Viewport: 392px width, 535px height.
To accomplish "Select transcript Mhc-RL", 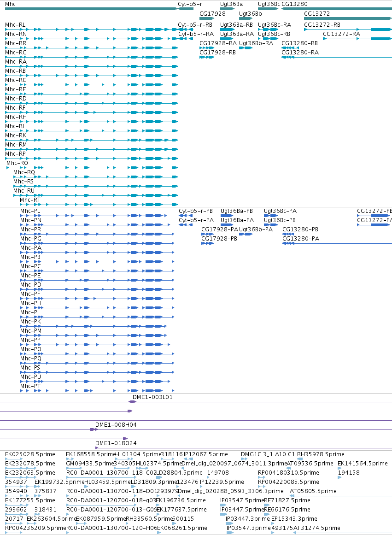I will pos(15,25).
